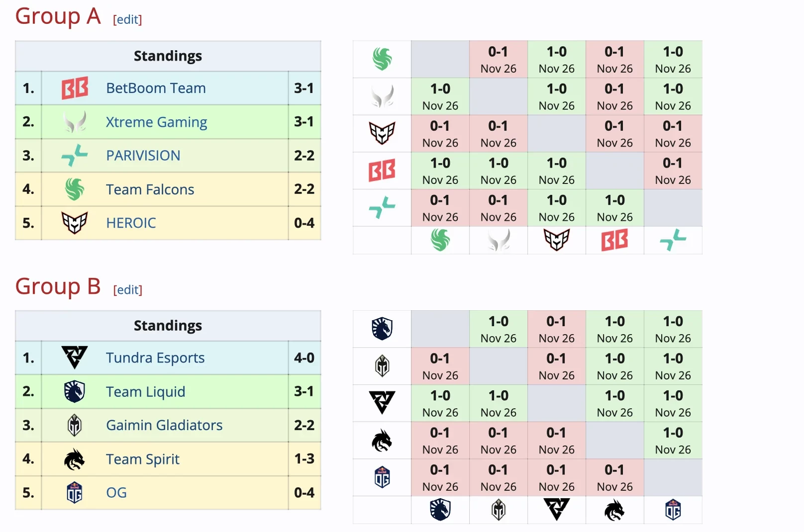Click Team Liquid logo at bottom of Group B crosstable
The image size is (804, 532).
point(440,510)
